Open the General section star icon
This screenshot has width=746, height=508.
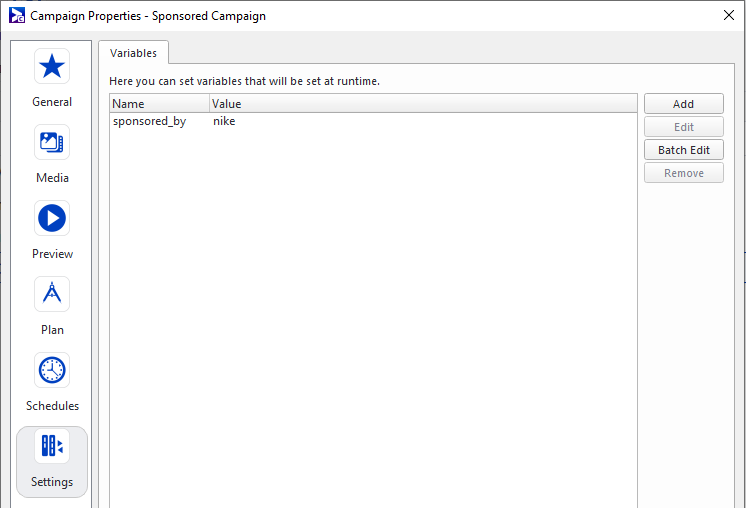52,66
